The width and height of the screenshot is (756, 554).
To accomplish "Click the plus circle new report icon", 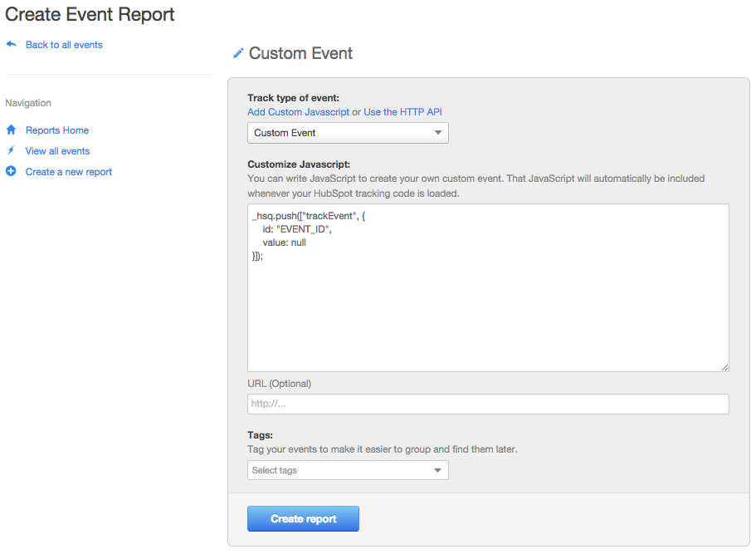I will [x=11, y=171].
